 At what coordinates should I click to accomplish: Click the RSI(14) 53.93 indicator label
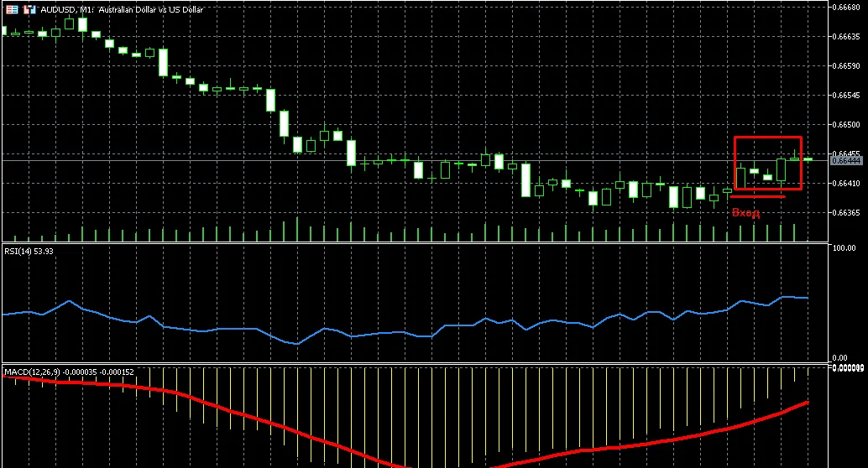(x=29, y=251)
